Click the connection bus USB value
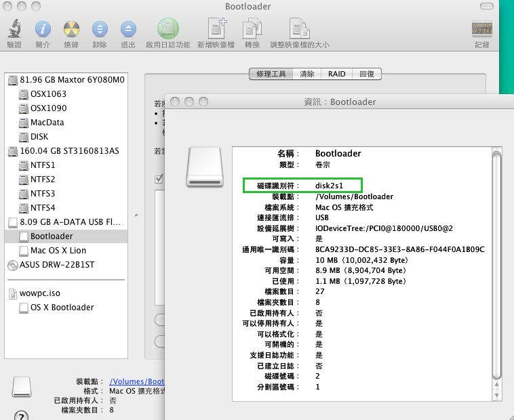The image size is (514, 420). pos(321,217)
